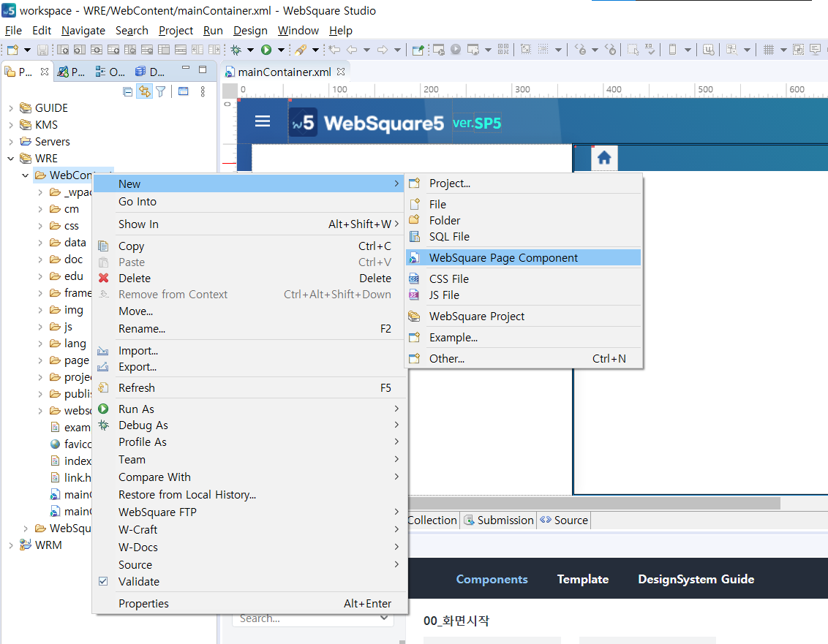Open the Navigate menu

point(83,31)
